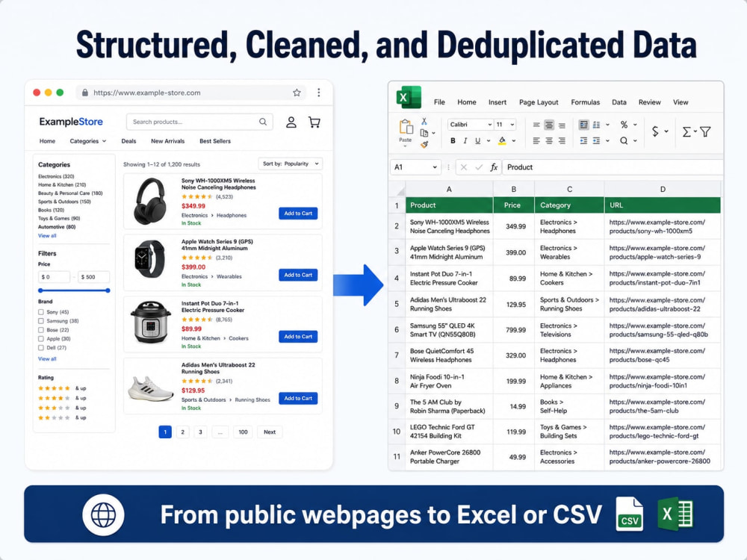Click the formula bar confirm checkmark

(479, 167)
